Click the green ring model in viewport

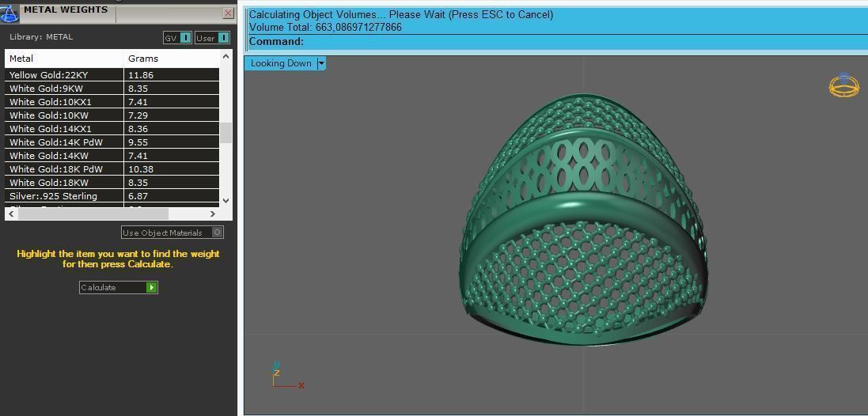(583, 220)
